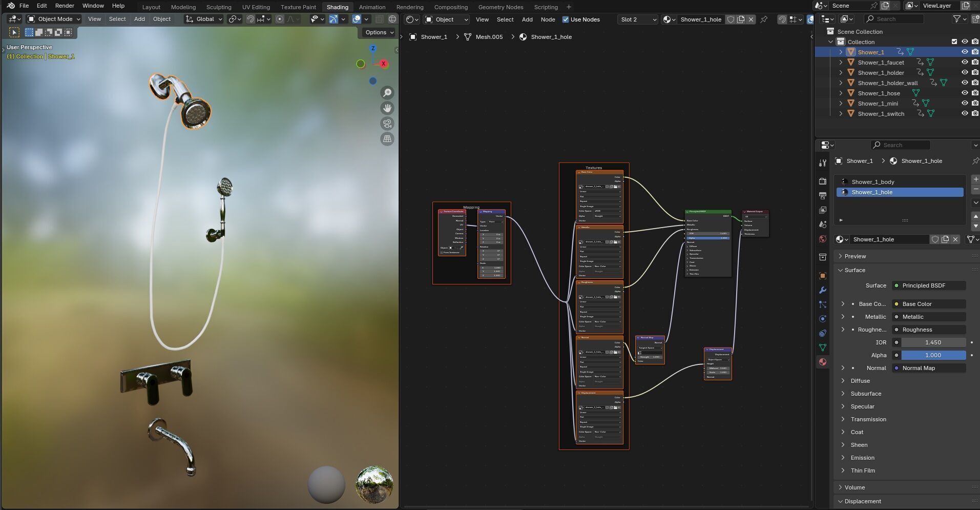Image resolution: width=980 pixels, height=510 pixels.
Task: Click the material name field in properties
Action: [890, 239]
